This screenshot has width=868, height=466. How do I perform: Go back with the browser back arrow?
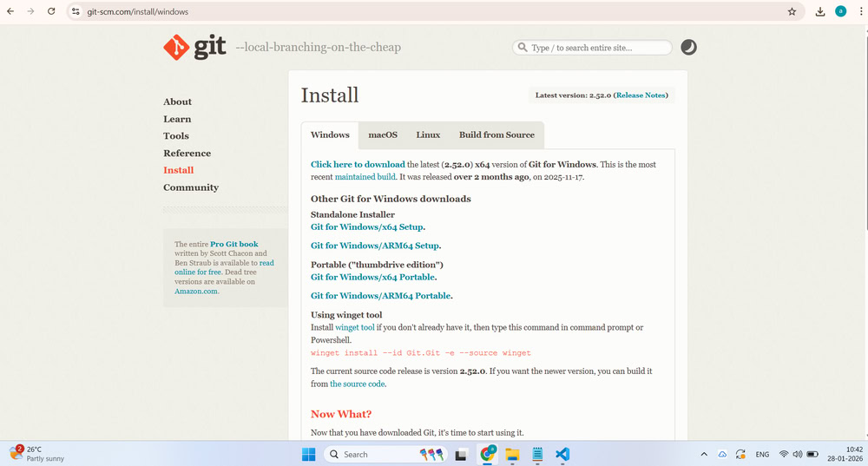point(10,11)
